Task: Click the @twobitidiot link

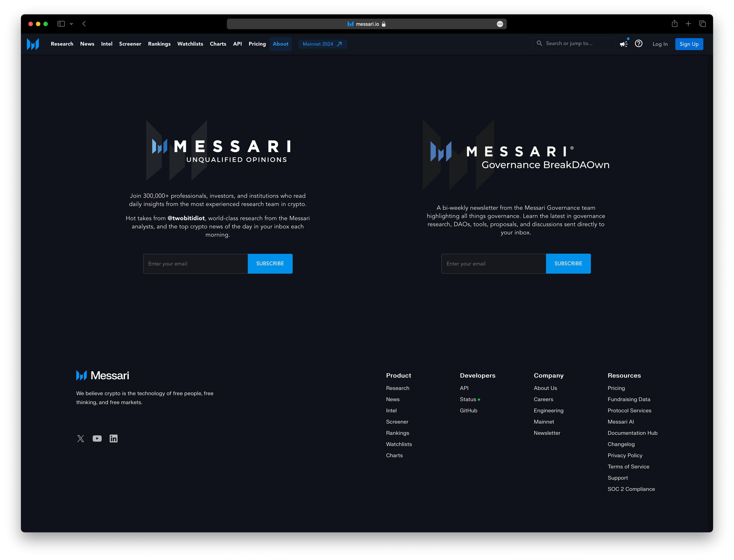Action: [x=186, y=218]
